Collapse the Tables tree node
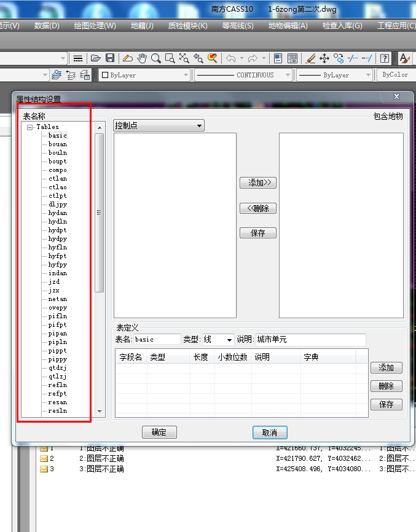The width and height of the screenshot is (416, 532). click(x=29, y=127)
